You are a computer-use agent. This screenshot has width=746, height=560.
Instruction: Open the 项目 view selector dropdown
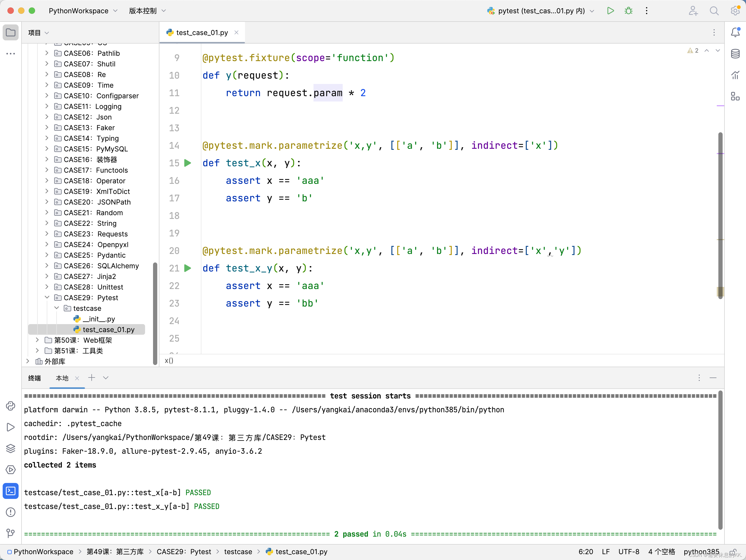[39, 33]
